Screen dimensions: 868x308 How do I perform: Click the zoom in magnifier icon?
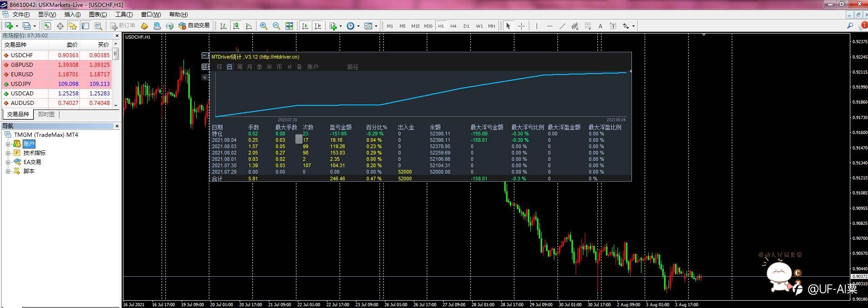pos(263,26)
